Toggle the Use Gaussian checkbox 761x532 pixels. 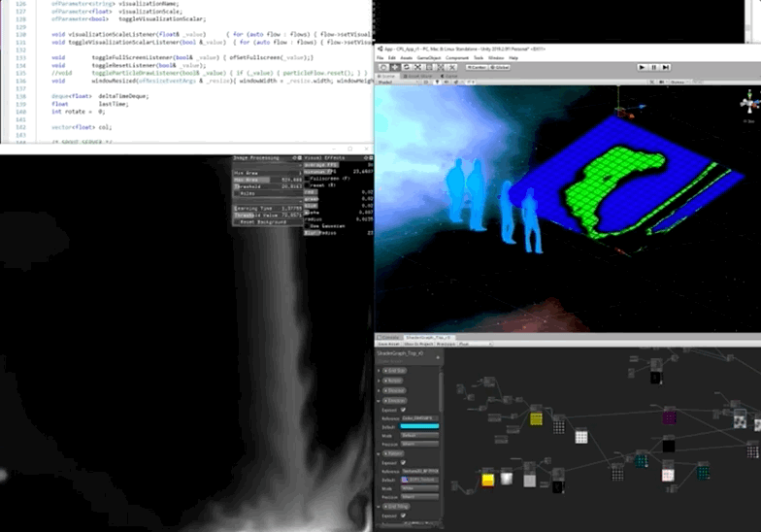click(308, 226)
